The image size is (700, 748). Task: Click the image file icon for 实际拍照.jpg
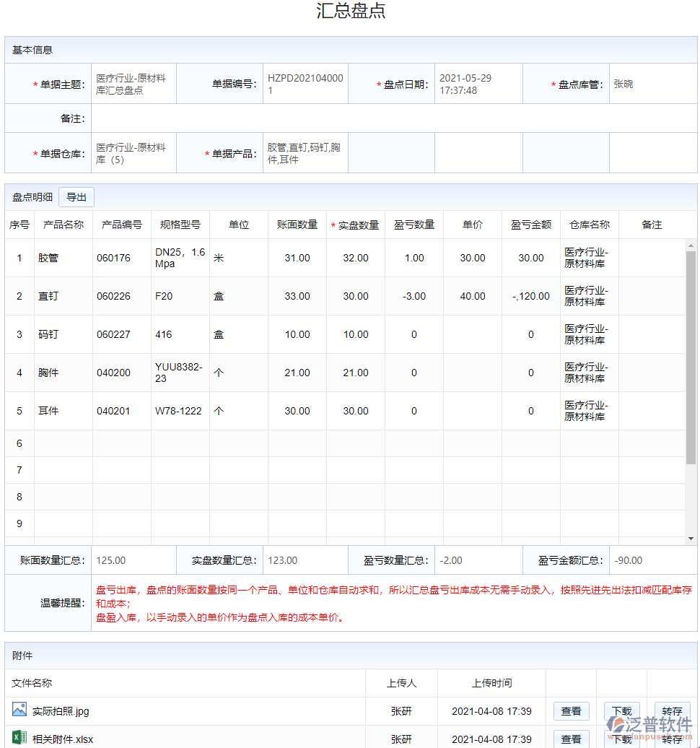pos(19,710)
